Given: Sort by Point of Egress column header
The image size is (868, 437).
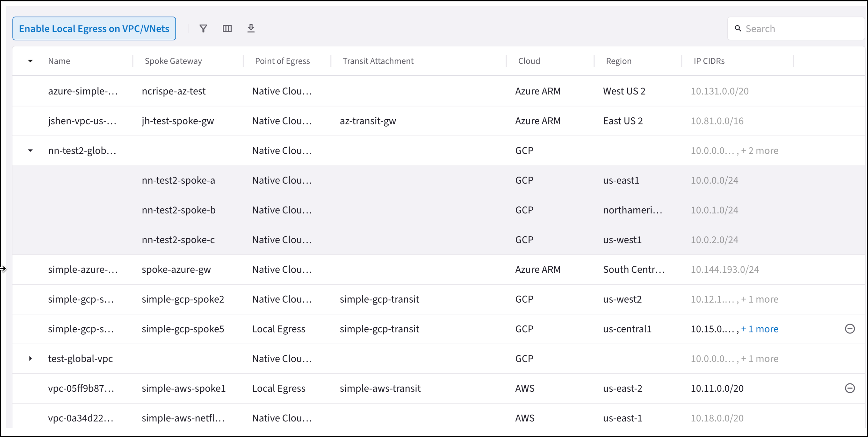Looking at the screenshot, I should click(x=282, y=61).
